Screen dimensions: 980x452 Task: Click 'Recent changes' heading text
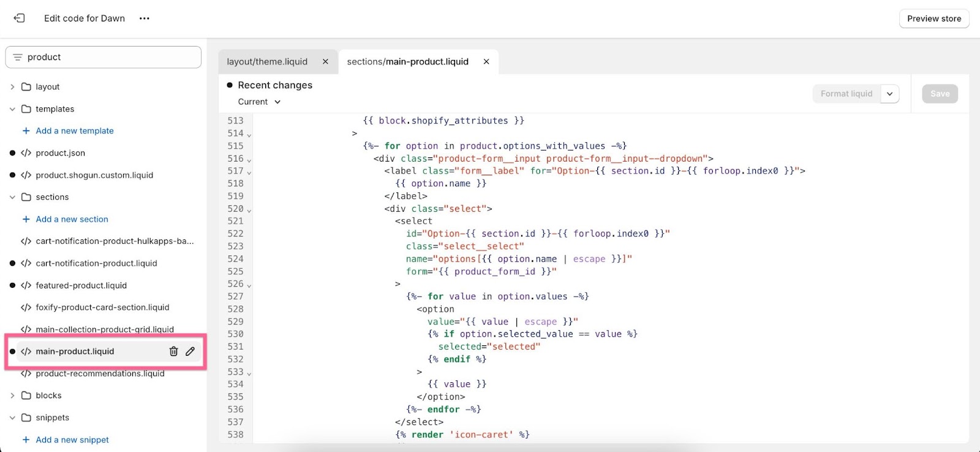point(275,85)
